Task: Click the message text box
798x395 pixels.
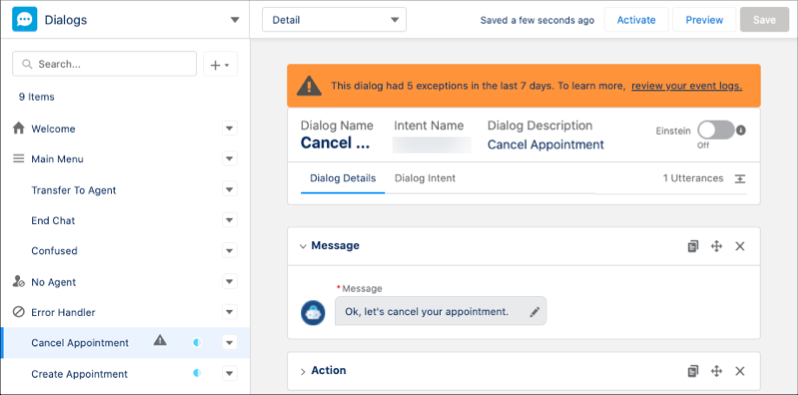Action: tap(441, 311)
